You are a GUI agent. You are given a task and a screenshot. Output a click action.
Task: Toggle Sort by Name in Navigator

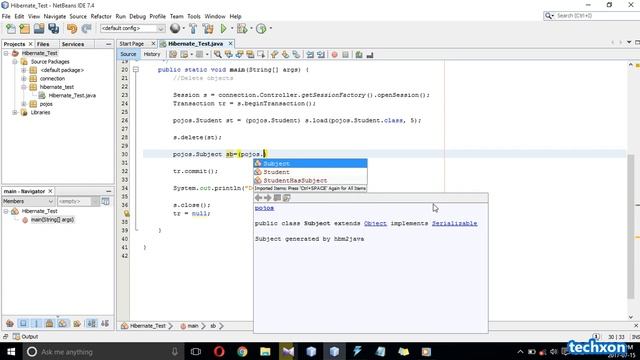92,324
